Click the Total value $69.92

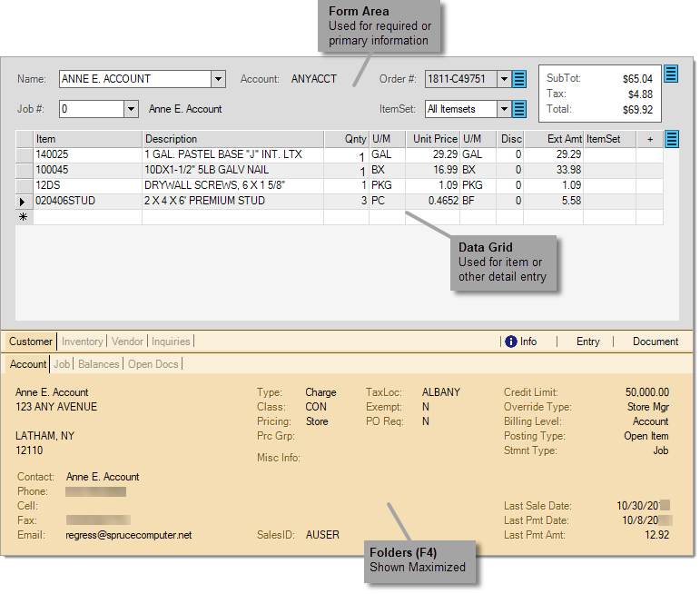click(x=637, y=110)
